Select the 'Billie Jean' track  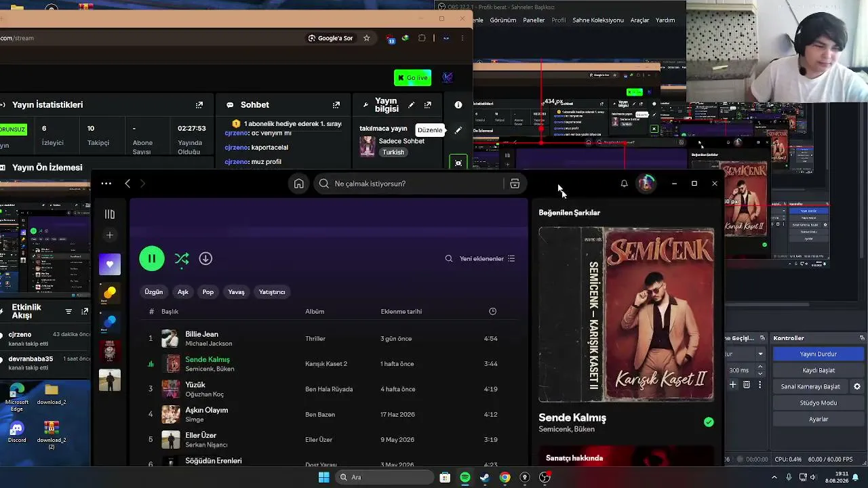pos(201,334)
